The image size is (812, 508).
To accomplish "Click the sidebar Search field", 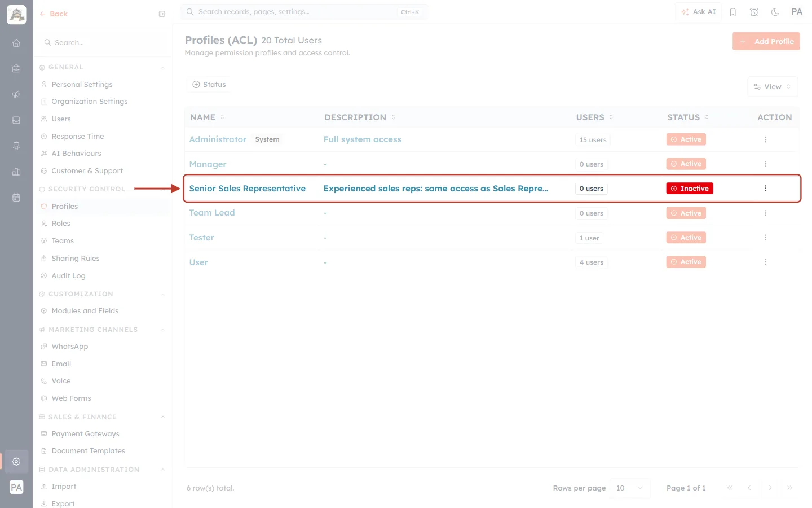I will (x=103, y=43).
